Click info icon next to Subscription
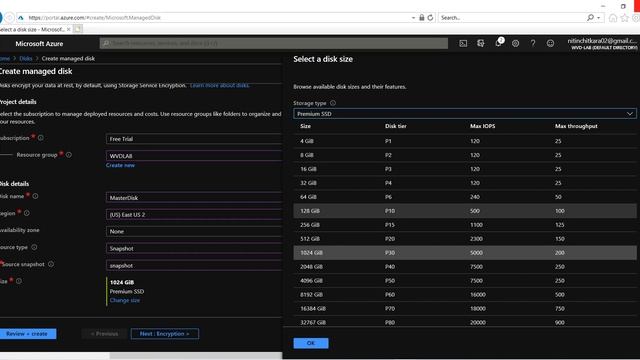 click(41, 138)
